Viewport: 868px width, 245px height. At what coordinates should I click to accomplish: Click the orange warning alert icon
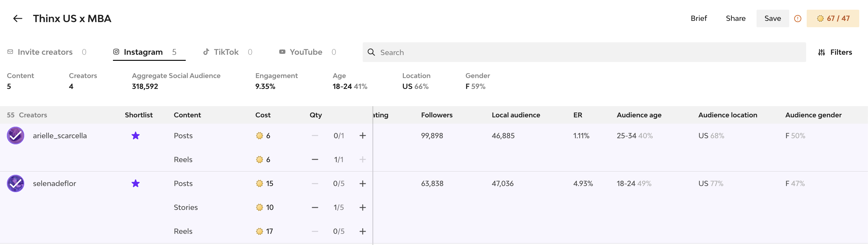pyautogui.click(x=798, y=18)
